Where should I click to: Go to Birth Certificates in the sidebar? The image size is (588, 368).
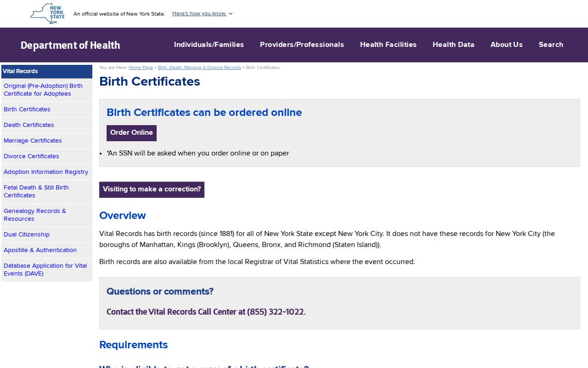pyautogui.click(x=47, y=109)
